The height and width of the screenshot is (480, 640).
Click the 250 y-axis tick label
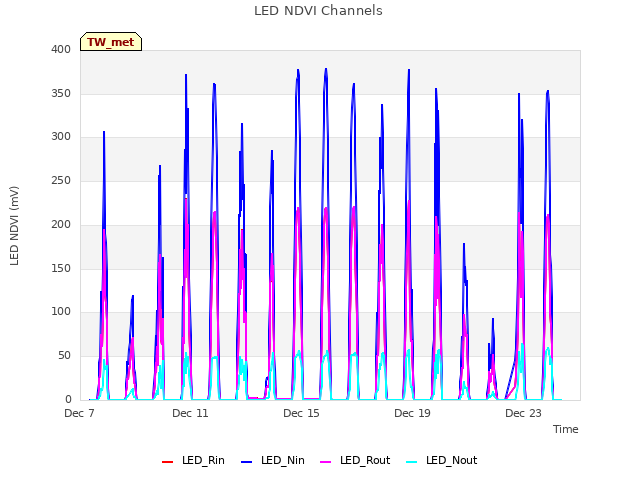(x=61, y=180)
